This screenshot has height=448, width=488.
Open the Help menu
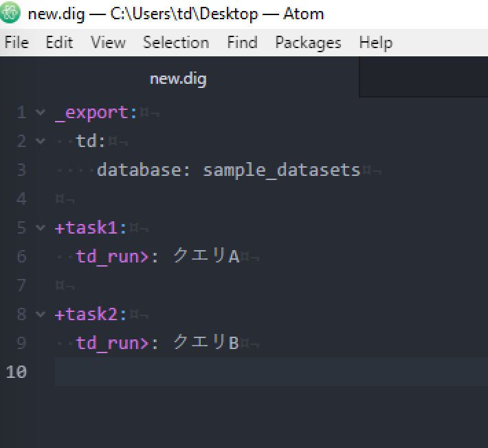click(376, 43)
